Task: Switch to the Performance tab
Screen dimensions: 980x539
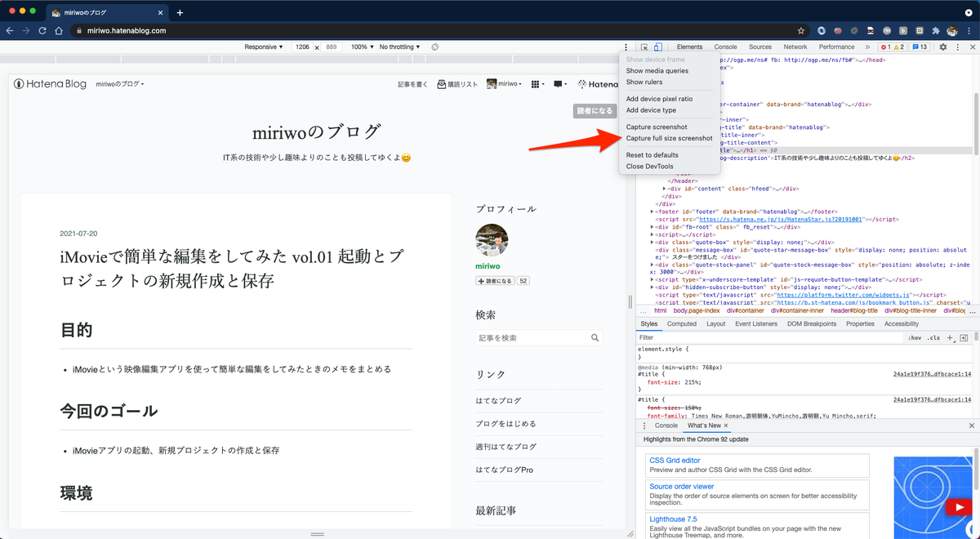Action: (837, 47)
